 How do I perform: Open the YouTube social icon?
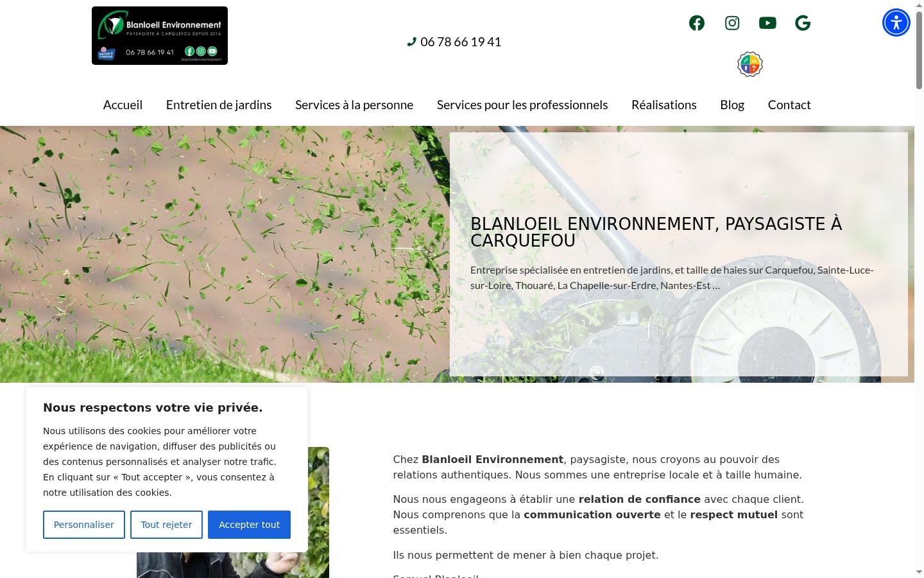point(767,23)
